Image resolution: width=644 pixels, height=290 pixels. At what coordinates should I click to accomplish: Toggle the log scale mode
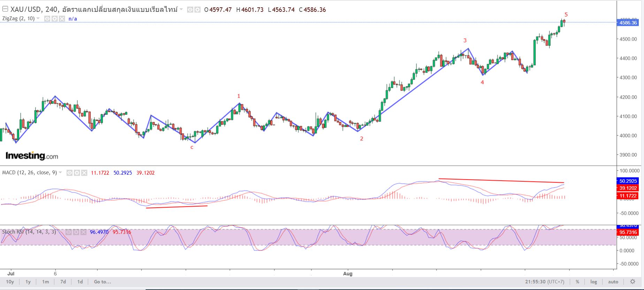click(x=593, y=282)
